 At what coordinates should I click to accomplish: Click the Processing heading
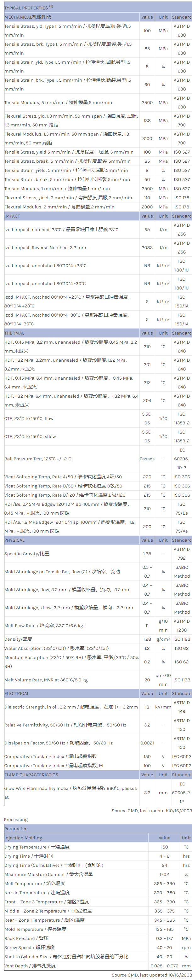click(16, 820)
